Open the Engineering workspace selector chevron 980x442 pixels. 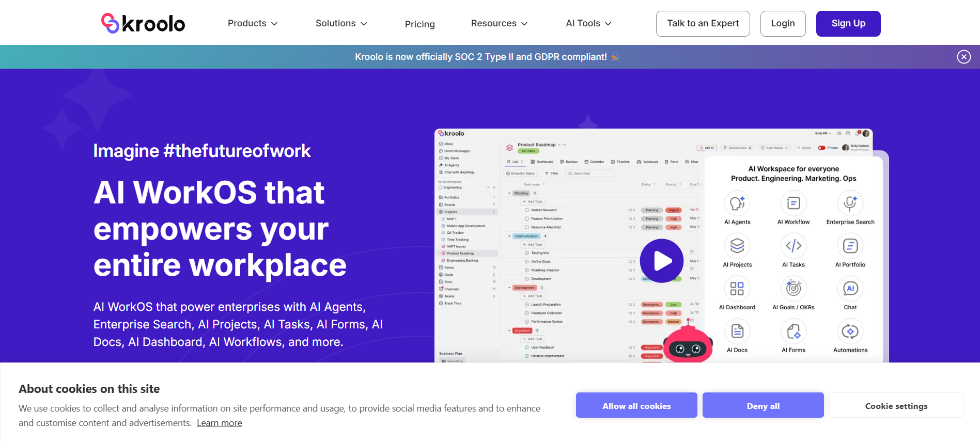488,187
